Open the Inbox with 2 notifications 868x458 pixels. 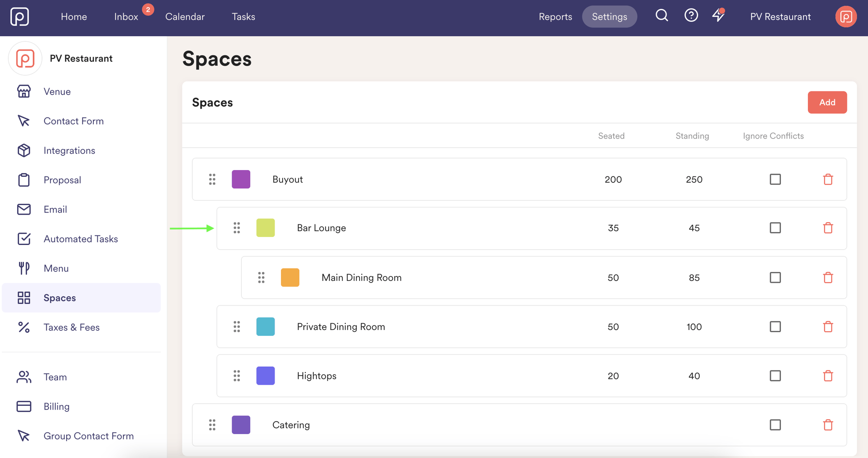[x=126, y=17]
